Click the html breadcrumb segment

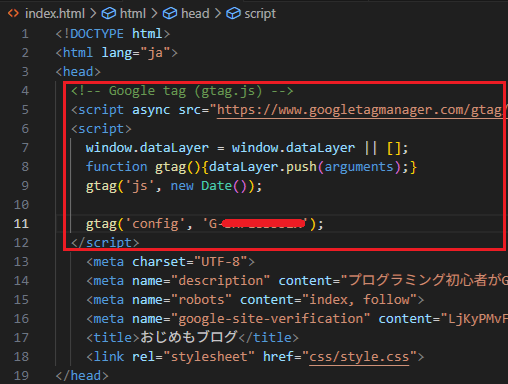point(133,14)
